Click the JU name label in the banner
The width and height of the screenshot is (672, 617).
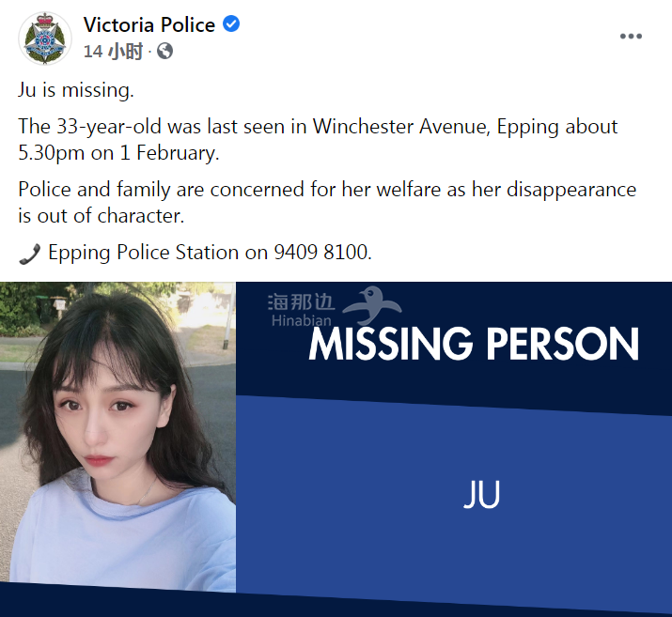(482, 494)
